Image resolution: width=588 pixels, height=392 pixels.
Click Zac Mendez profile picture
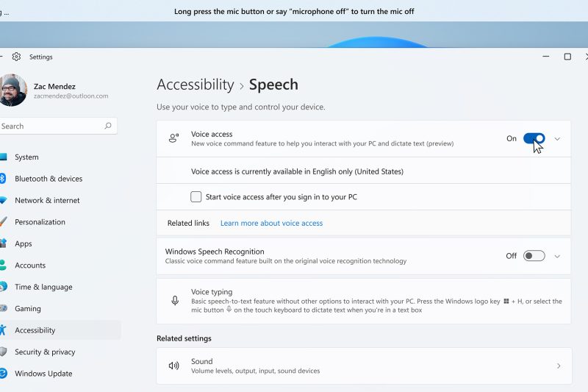[x=12, y=90]
